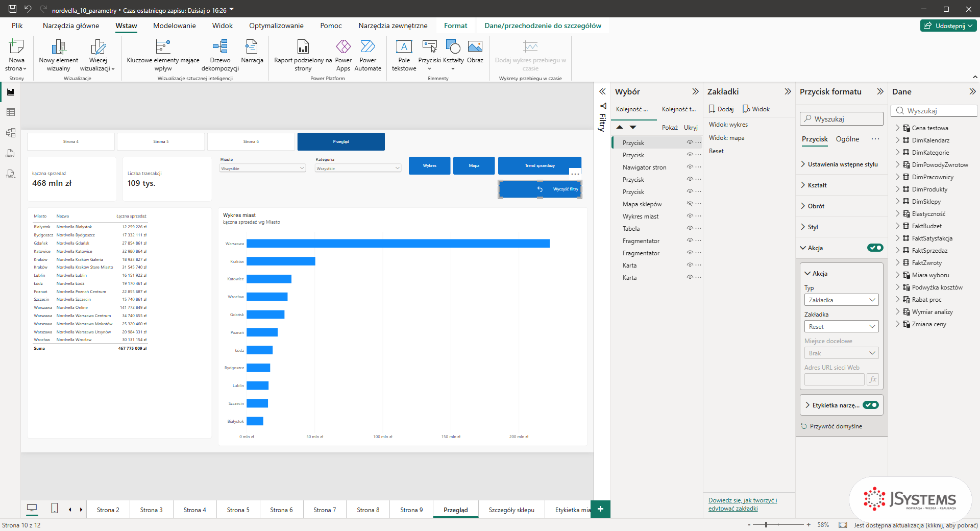Insert a Drzewo dekompozycji visual

(x=220, y=55)
